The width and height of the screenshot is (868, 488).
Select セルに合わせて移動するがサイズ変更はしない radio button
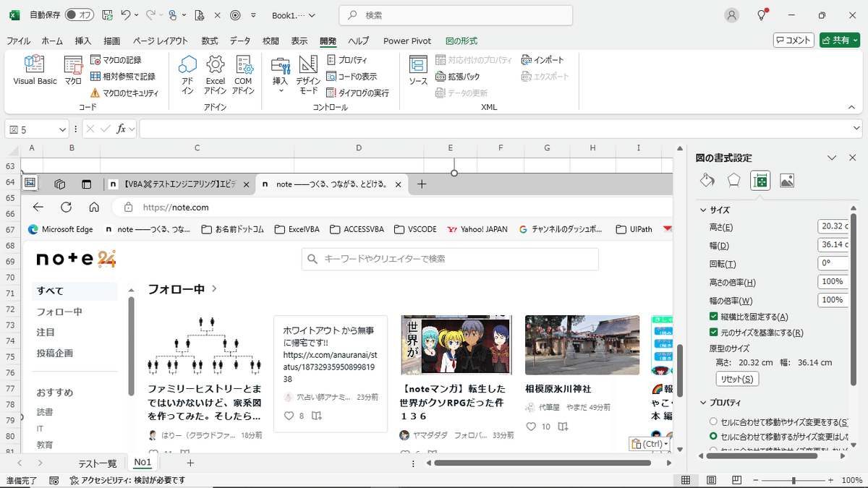pyautogui.click(x=714, y=436)
